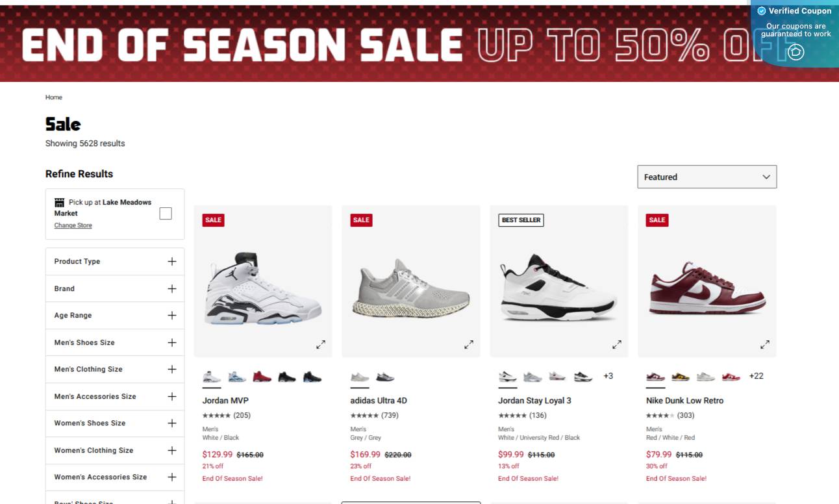Expand the Jordan MVP product image fullscreen
This screenshot has height=504, width=839.
click(321, 344)
